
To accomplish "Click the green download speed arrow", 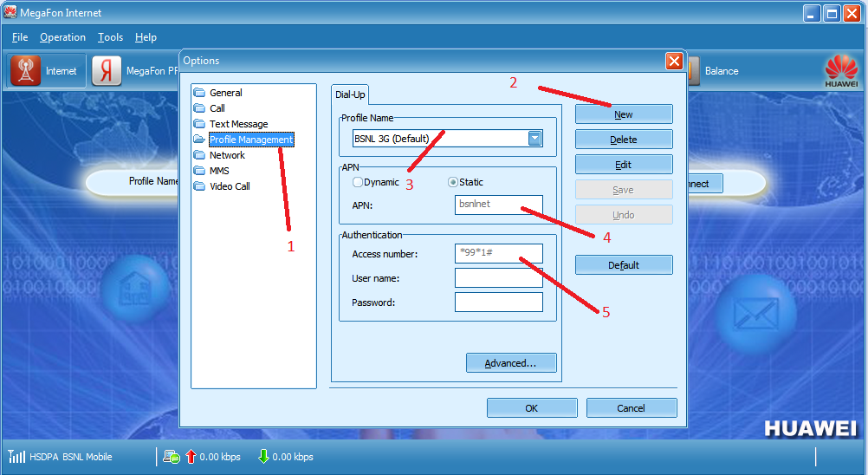I will (x=263, y=456).
